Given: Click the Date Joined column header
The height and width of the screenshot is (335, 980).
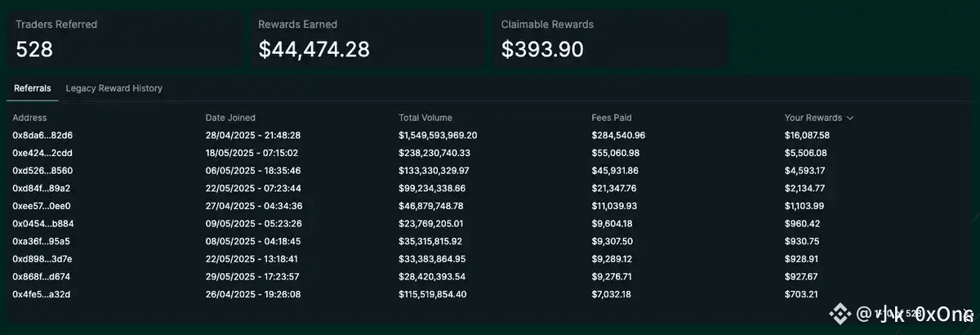Looking at the screenshot, I should pyautogui.click(x=230, y=118).
